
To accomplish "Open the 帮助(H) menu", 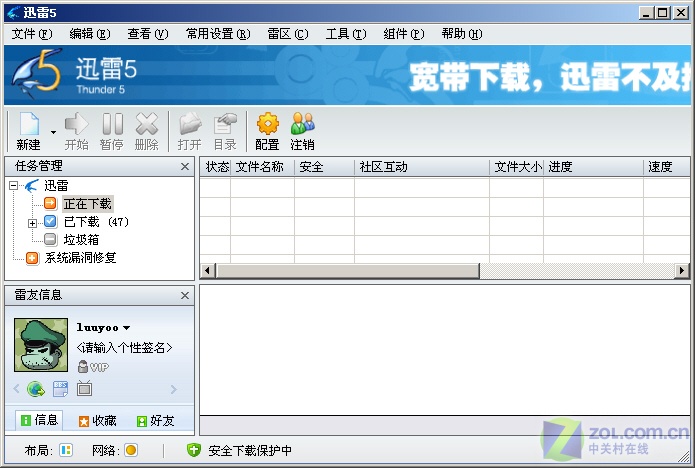I will click(x=462, y=34).
